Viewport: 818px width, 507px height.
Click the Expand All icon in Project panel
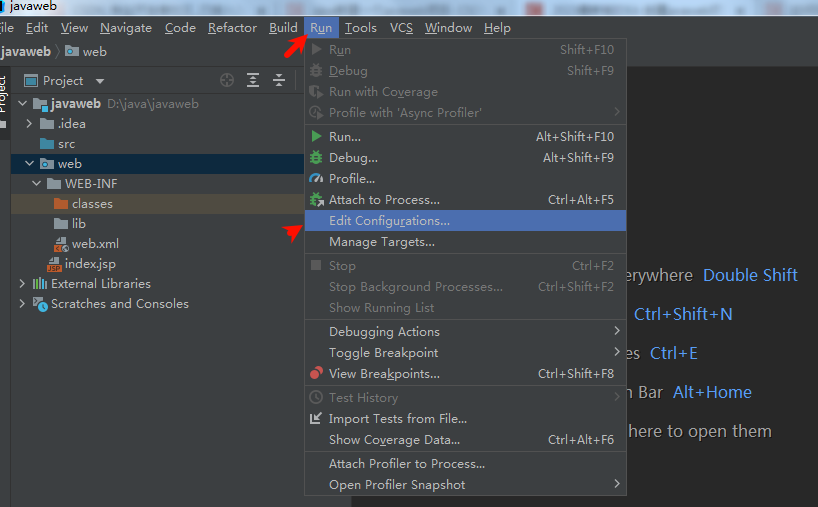[253, 80]
